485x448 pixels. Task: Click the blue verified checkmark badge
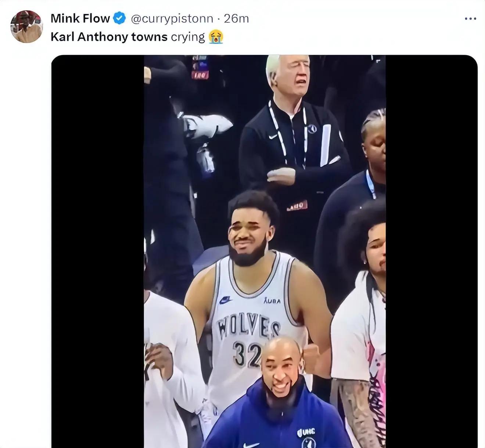(119, 18)
